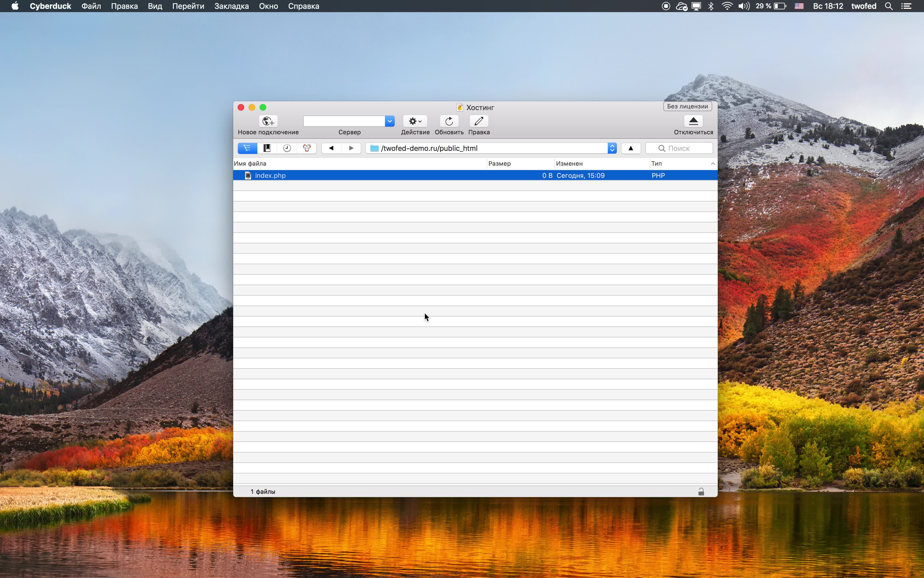Click the Wi-Fi menu bar icon

[727, 6]
